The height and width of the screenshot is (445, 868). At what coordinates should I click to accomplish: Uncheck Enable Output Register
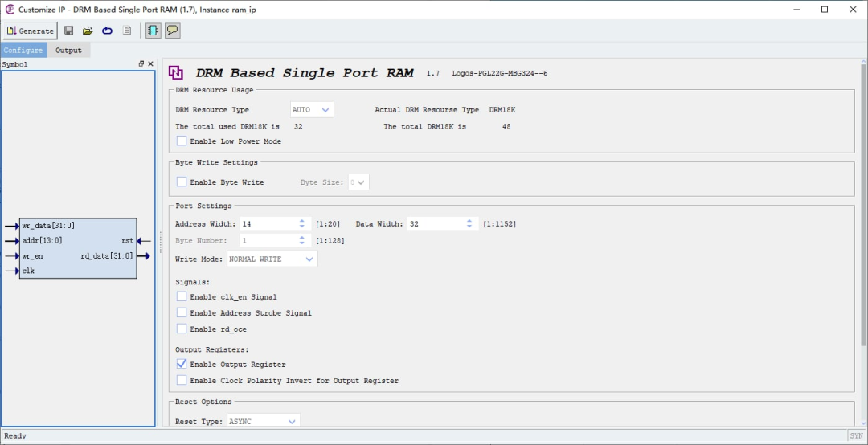click(182, 364)
